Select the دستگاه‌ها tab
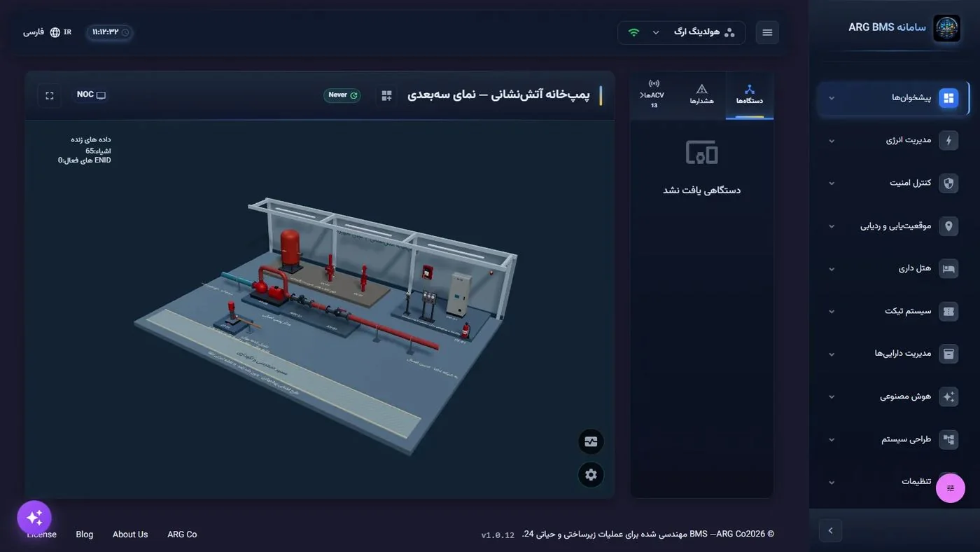 pos(750,95)
